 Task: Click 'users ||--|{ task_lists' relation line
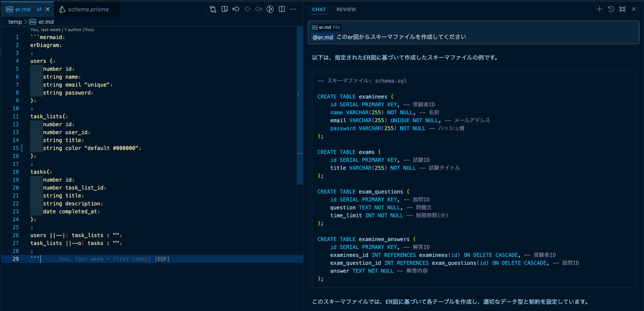67,235
